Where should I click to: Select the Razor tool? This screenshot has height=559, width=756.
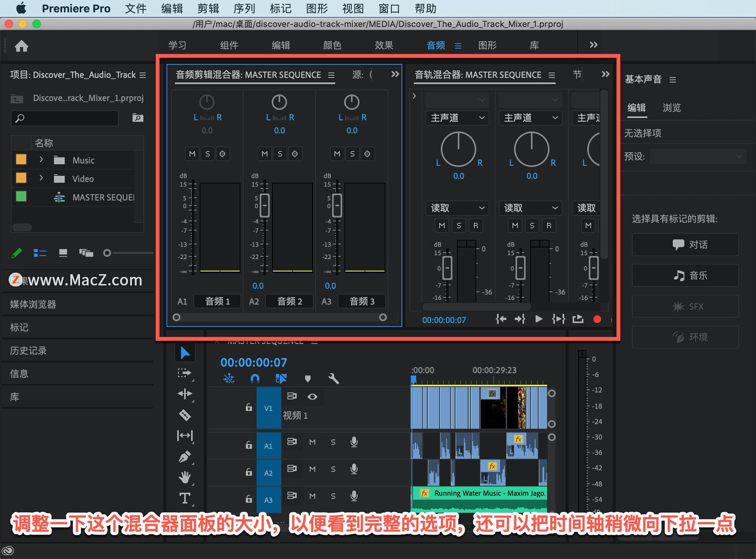[x=185, y=414]
